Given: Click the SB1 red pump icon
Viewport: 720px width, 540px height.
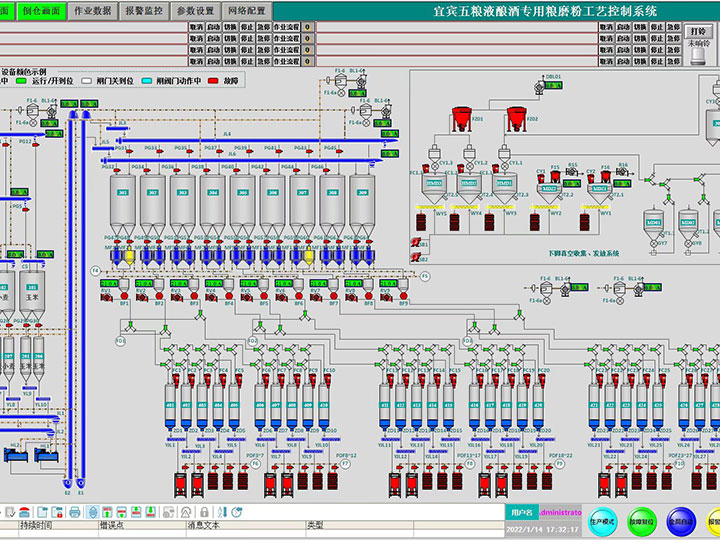Looking at the screenshot, I should pyautogui.click(x=416, y=242).
